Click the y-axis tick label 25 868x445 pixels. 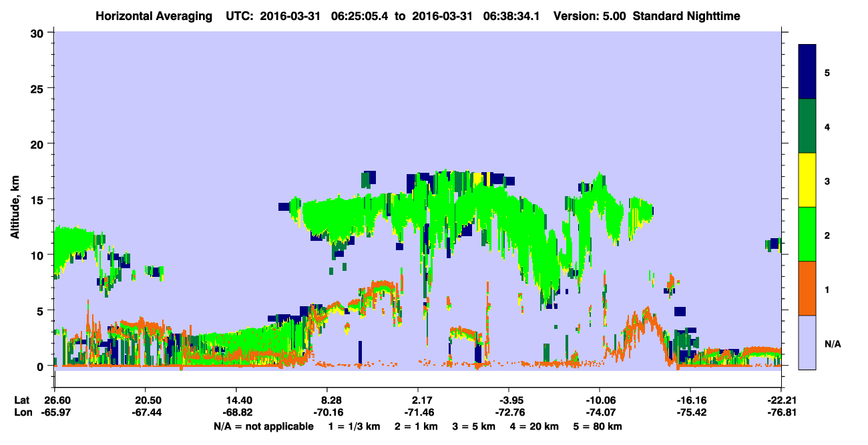tap(39, 88)
